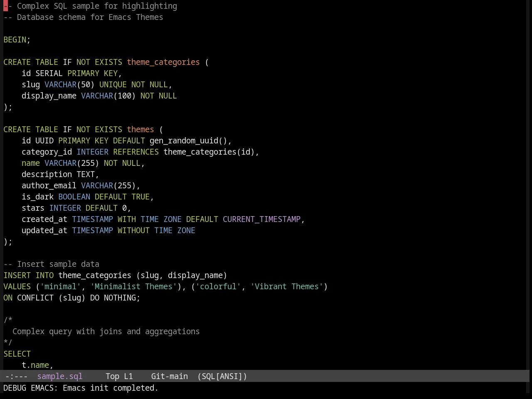Click the -:--- buffer status indicator
532x399 pixels.
[17, 377]
